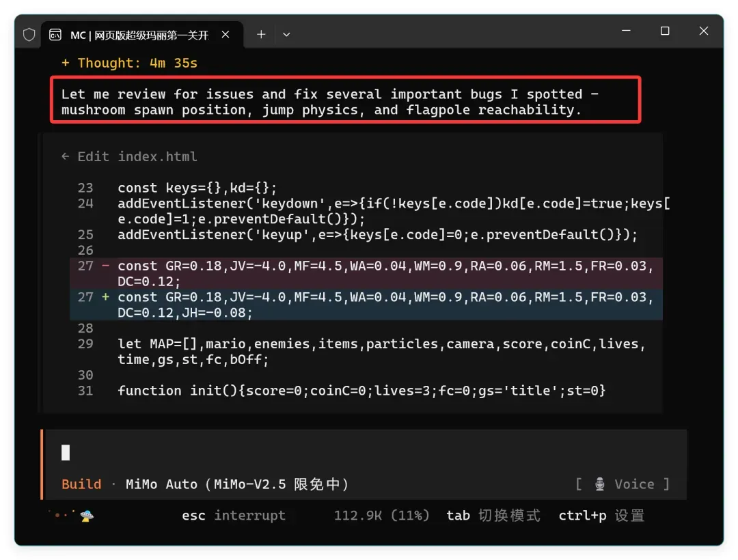Viewport: 738px width, 560px height.
Task: Click the microphone Voice icon
Action: [600, 484]
